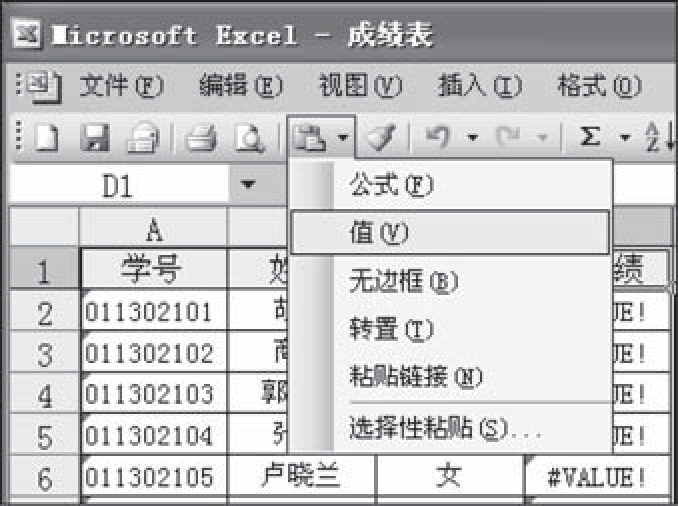Choose 粘贴链接(N) paste option
The image size is (678, 506).
(x=450, y=376)
